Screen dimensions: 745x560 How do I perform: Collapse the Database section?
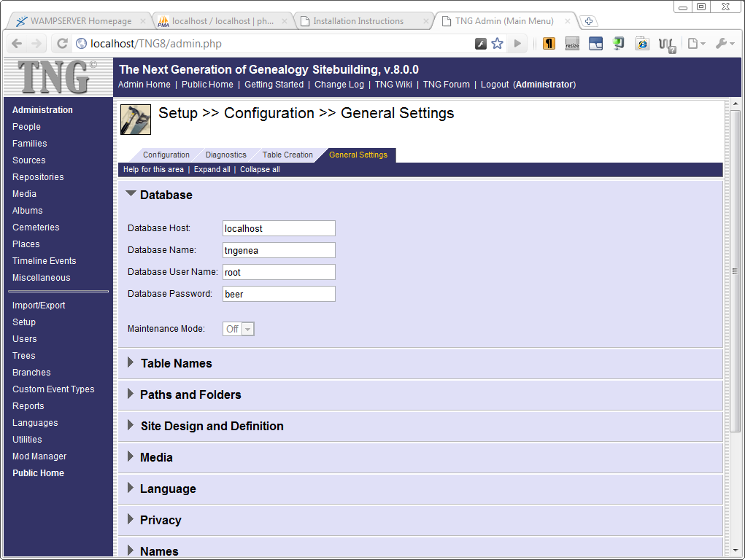[x=131, y=193]
